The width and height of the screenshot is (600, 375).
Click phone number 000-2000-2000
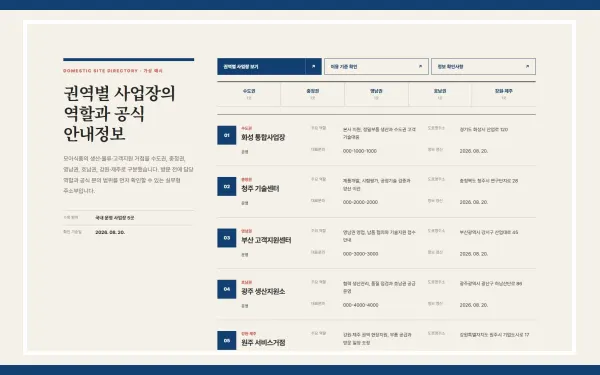click(360, 202)
